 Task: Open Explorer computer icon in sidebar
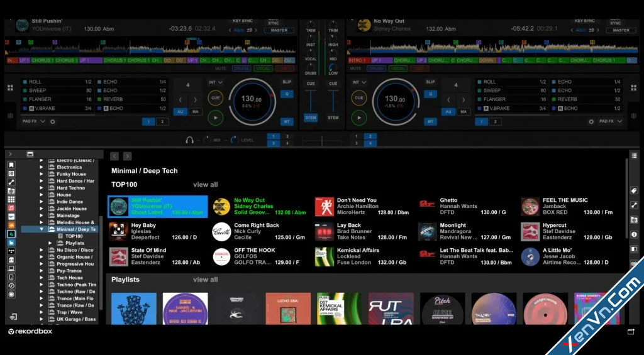pyautogui.click(x=11, y=268)
